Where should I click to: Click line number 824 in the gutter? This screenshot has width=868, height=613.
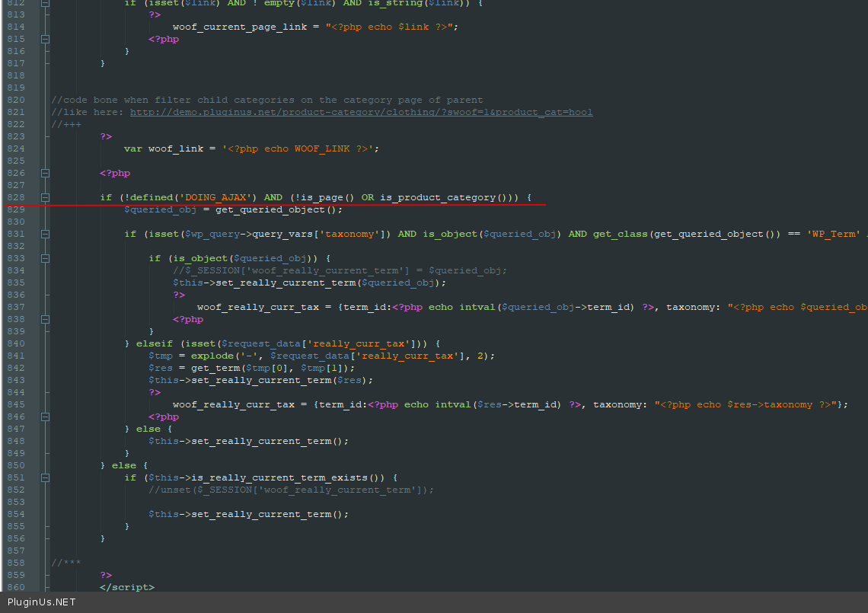click(16, 148)
